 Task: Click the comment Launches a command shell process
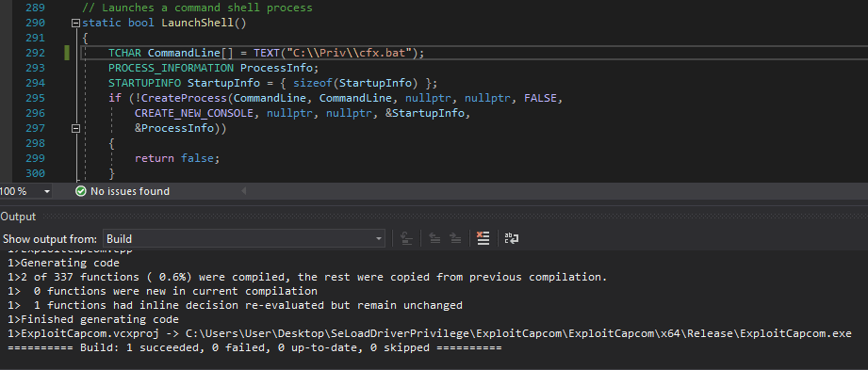point(197,8)
